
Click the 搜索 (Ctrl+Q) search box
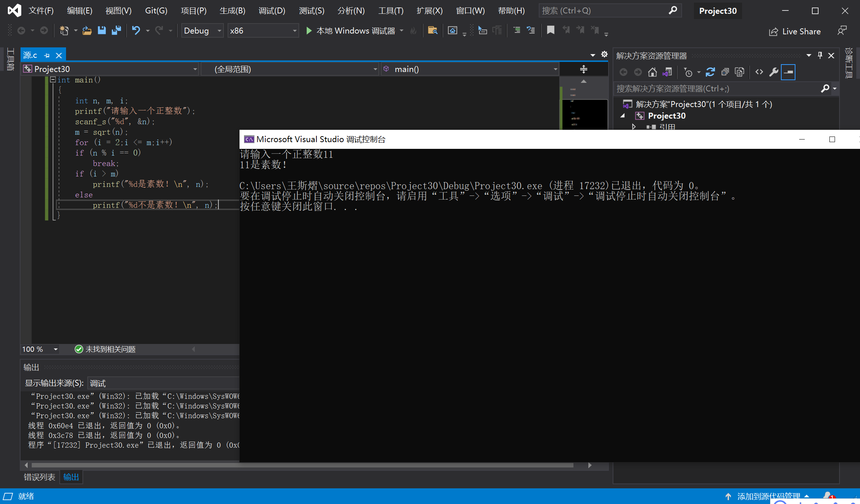coord(604,11)
